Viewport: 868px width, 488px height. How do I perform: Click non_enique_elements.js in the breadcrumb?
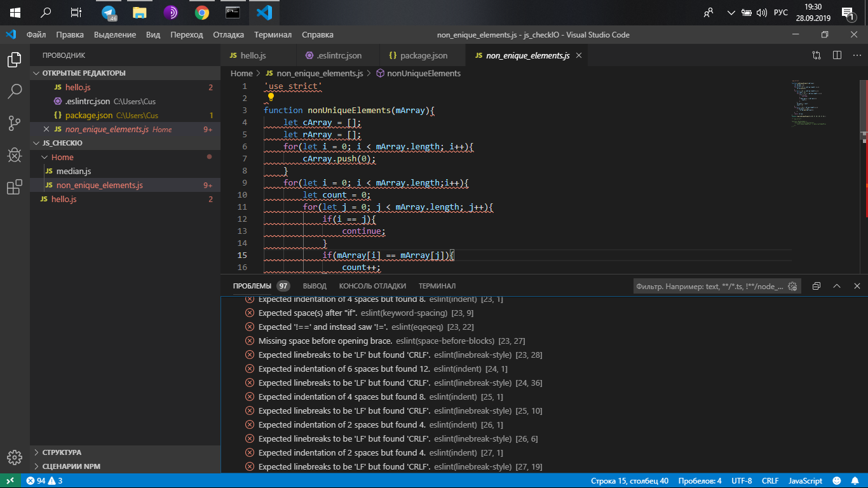click(320, 73)
